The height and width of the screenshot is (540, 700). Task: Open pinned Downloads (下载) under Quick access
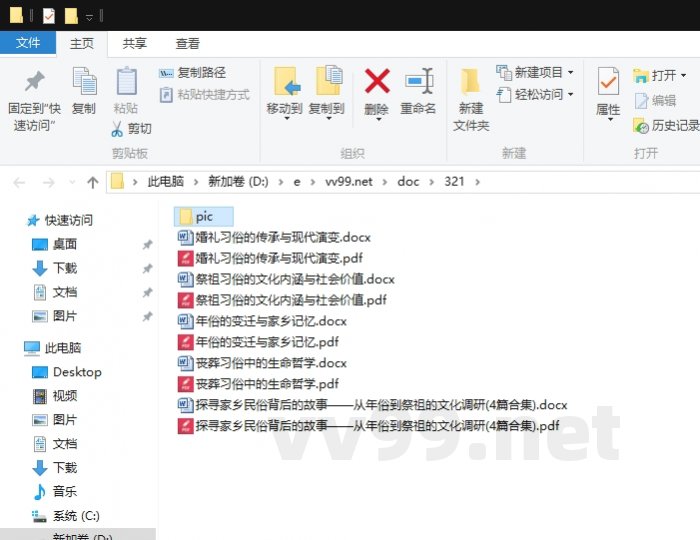[54, 268]
